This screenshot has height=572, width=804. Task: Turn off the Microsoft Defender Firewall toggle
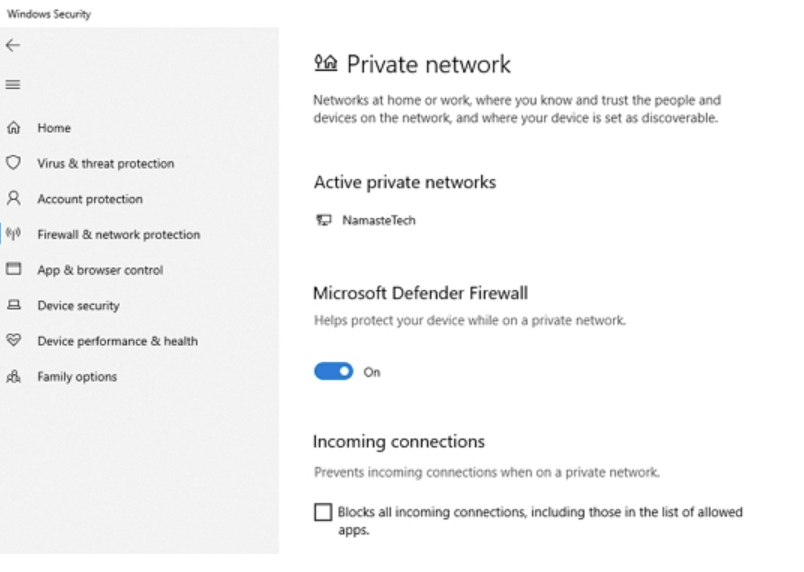coord(333,372)
